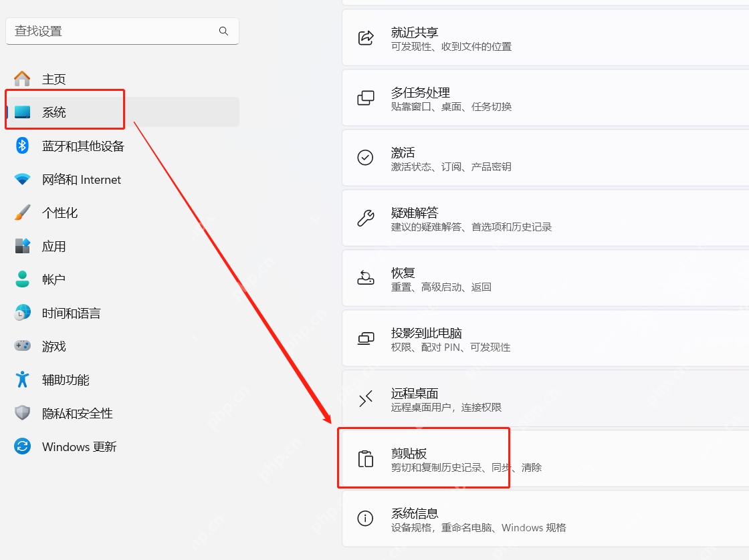749x560 pixels.
Task: Click the Windows 更新 sync icon
Action: [22, 446]
